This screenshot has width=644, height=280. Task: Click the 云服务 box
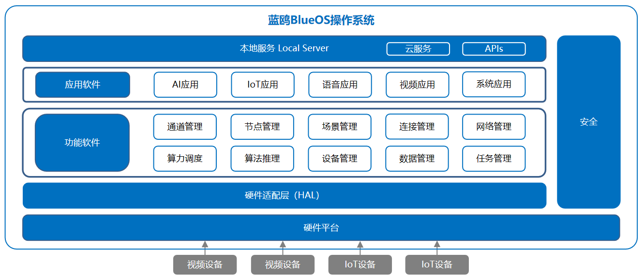click(418, 49)
